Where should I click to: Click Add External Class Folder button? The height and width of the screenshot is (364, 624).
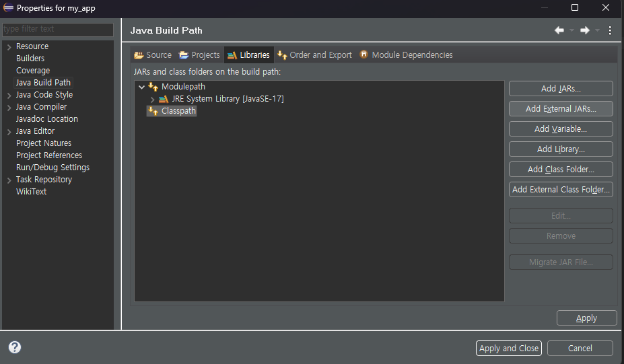point(561,189)
